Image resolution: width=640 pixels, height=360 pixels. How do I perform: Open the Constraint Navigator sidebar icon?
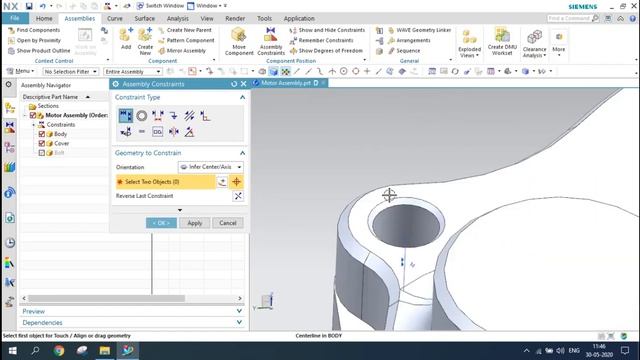[10, 127]
